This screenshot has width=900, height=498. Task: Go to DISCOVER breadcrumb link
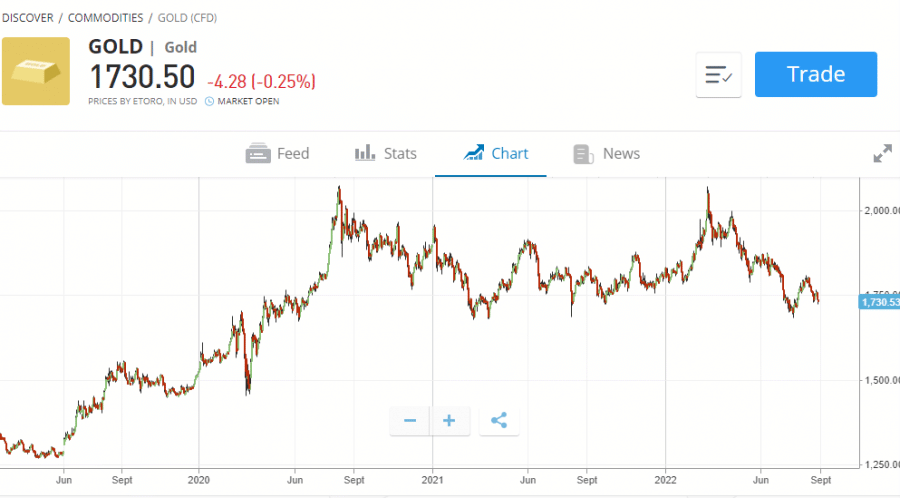point(27,18)
